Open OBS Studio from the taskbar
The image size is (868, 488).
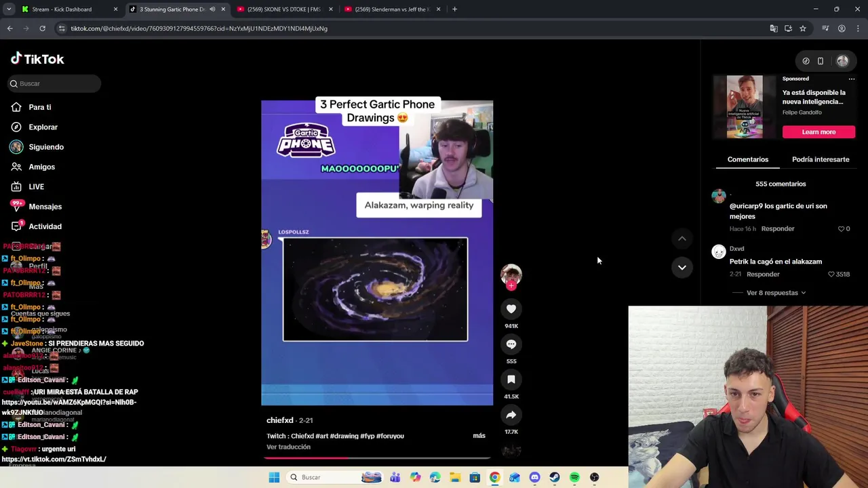pos(595,477)
